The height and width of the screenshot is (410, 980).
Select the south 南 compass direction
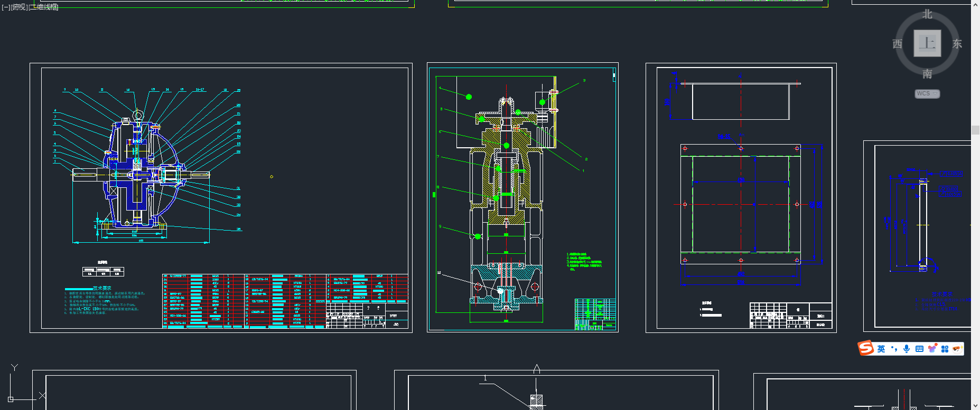coord(927,74)
